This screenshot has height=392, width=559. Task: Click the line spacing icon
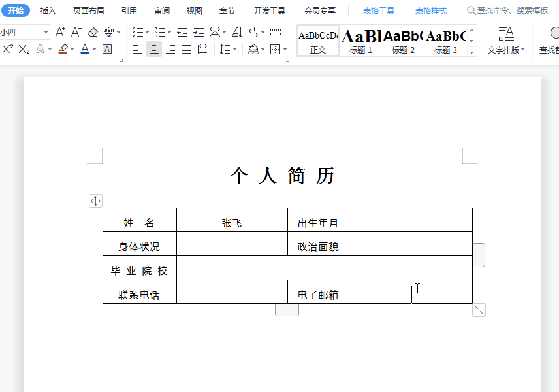(225, 49)
